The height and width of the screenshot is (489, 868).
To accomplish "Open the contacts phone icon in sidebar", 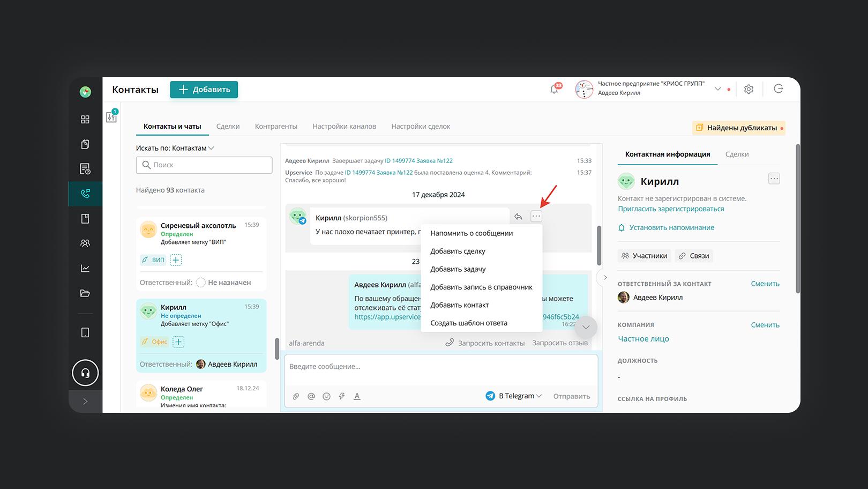I will tap(85, 194).
